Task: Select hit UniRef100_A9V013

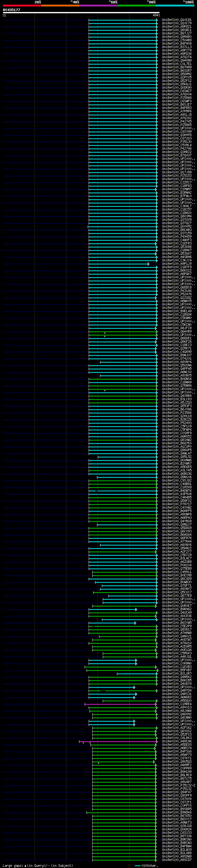Action: 176,707
